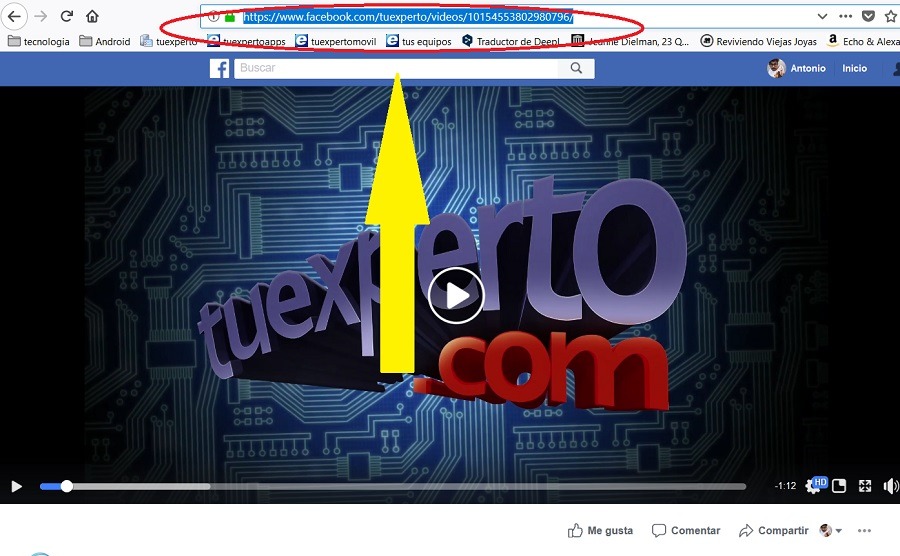This screenshot has height=556, width=900.
Task: Open the comment-as profile dropdown
Action: coord(831,531)
